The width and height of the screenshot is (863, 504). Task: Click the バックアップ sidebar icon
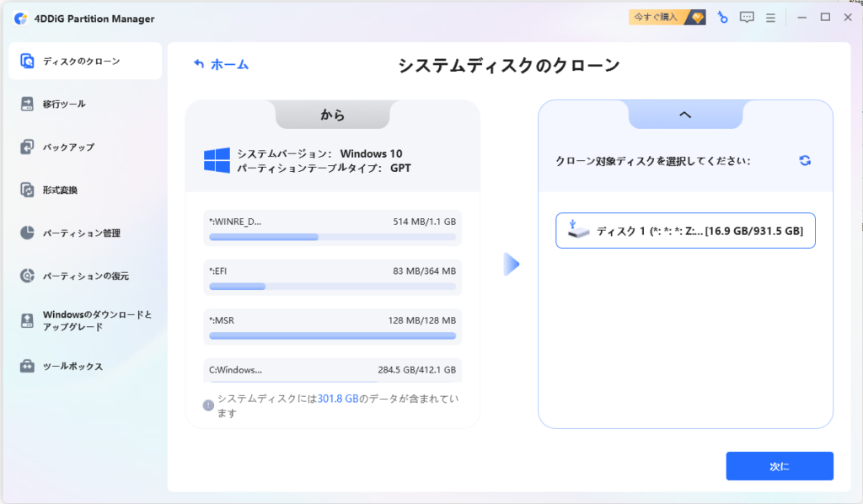(x=27, y=147)
